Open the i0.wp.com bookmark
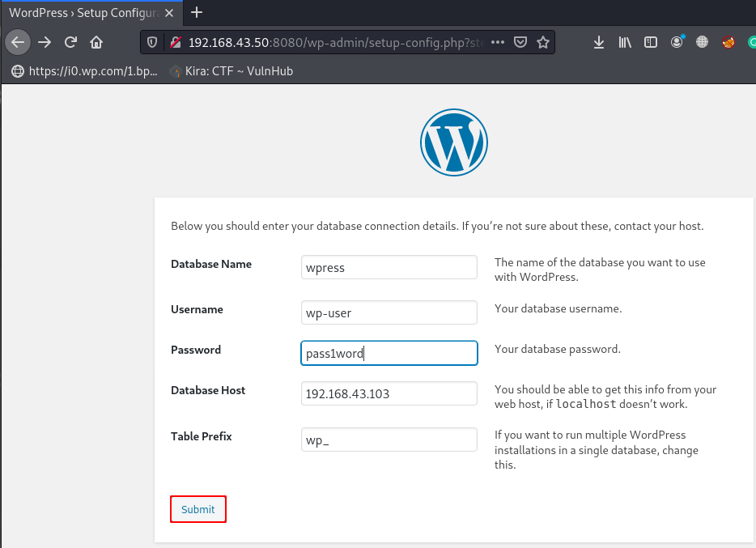 (85, 71)
